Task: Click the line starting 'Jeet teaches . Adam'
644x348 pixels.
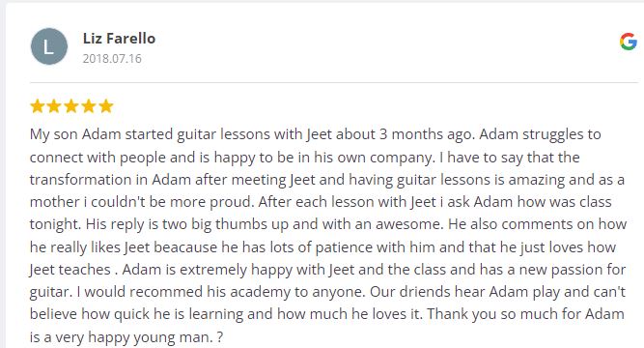Action: pos(327,270)
